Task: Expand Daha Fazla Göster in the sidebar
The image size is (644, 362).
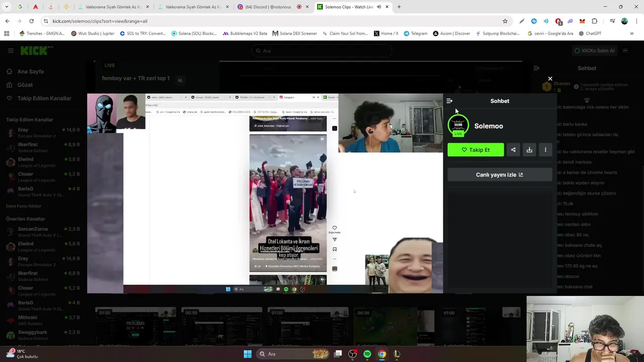Action: coord(24,206)
